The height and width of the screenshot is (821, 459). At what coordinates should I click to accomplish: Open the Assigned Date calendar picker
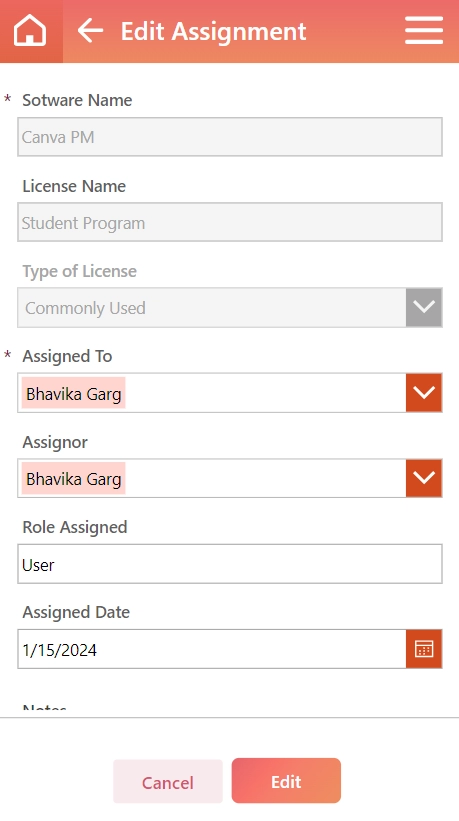pyautogui.click(x=424, y=649)
